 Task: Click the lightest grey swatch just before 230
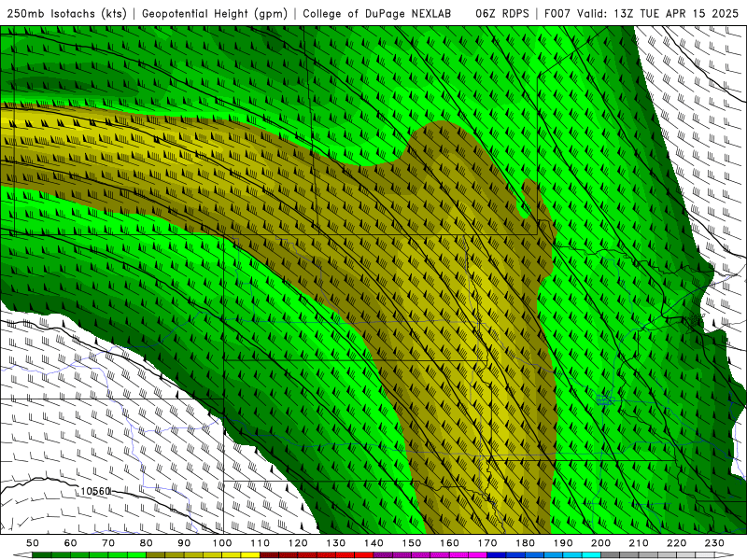tap(706, 555)
